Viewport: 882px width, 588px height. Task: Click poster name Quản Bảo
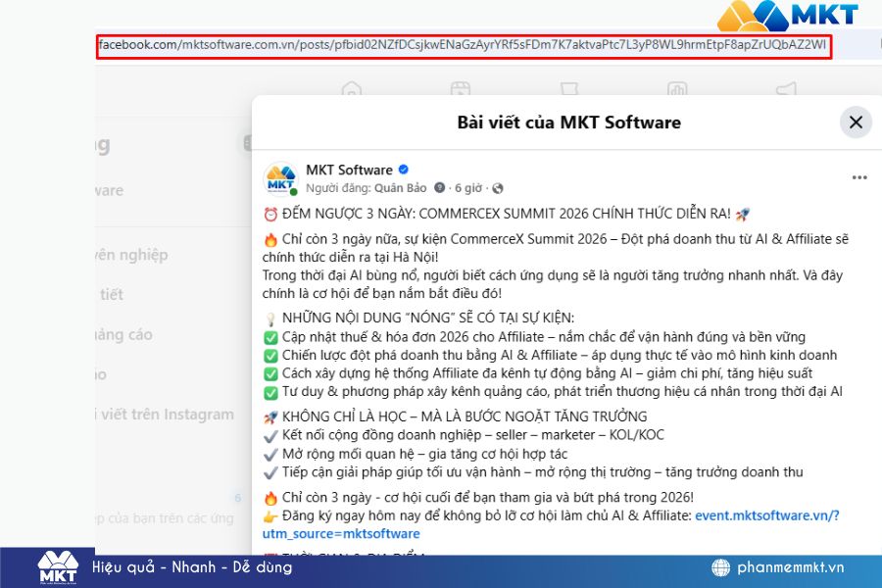(402, 186)
